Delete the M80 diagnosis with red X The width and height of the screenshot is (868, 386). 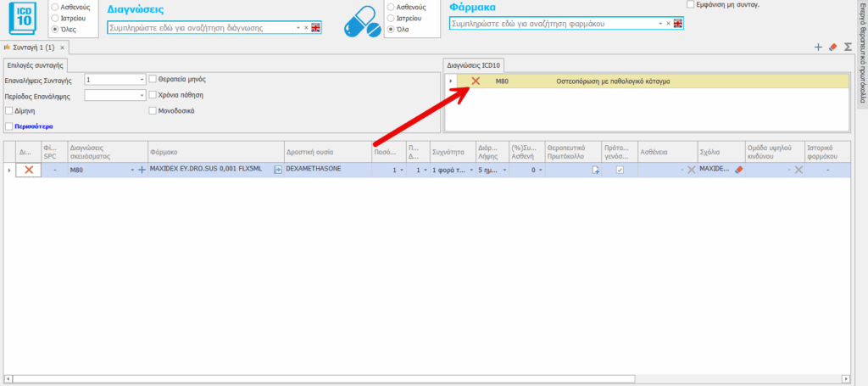pos(476,81)
